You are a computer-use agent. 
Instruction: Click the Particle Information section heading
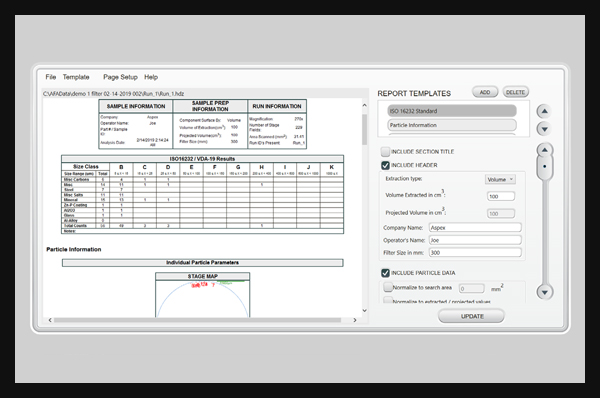(74, 249)
